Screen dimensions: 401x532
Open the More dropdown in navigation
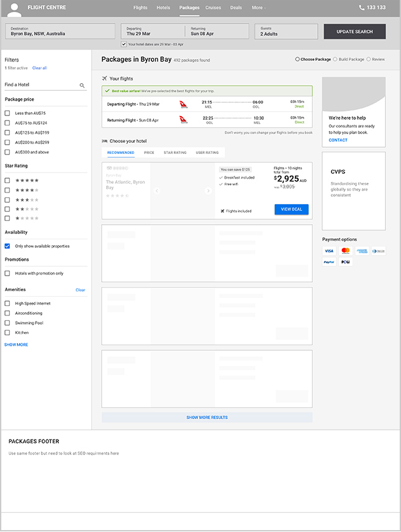[258, 7]
